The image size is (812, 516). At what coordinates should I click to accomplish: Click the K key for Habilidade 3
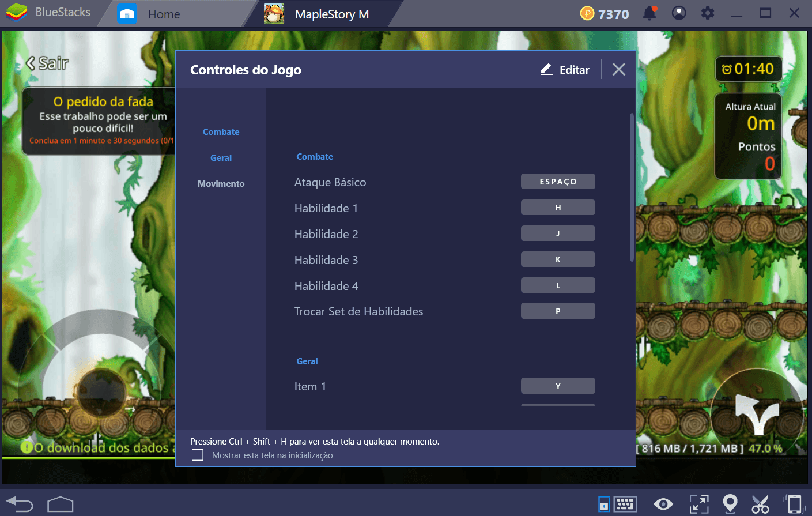coord(558,259)
